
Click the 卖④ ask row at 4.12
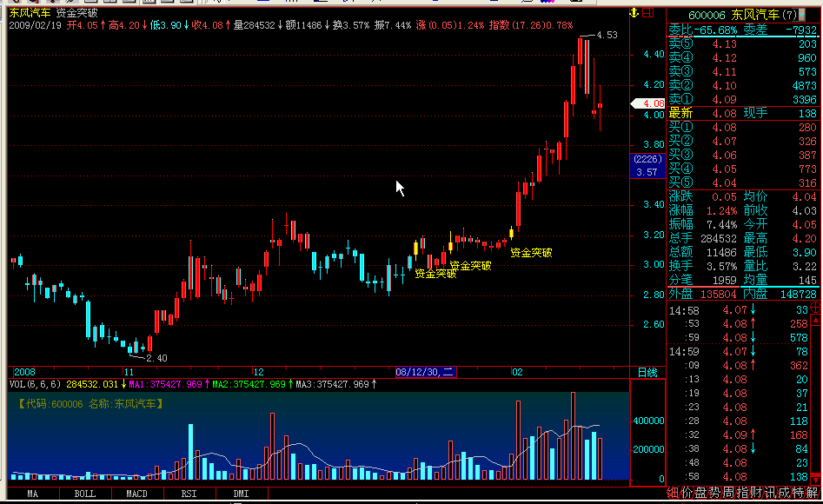(743, 57)
